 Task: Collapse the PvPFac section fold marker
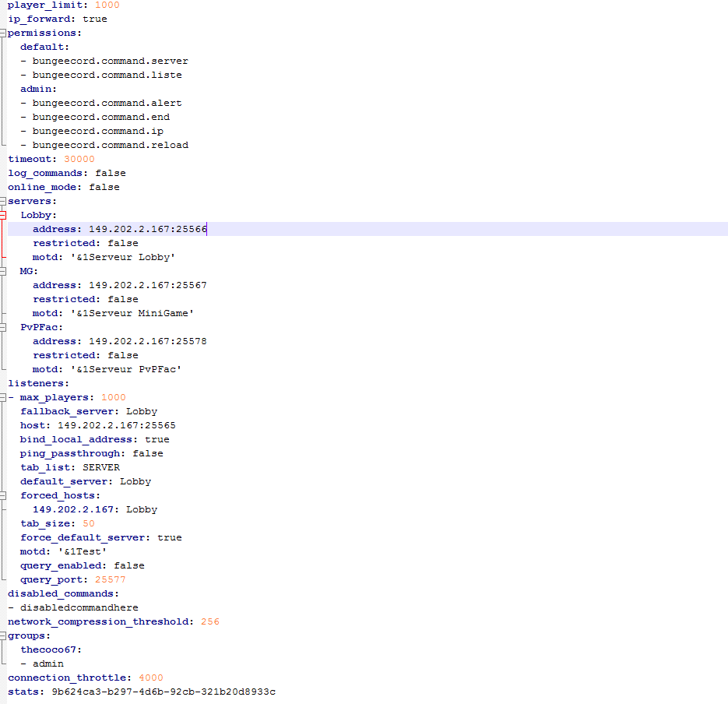tap(3, 327)
